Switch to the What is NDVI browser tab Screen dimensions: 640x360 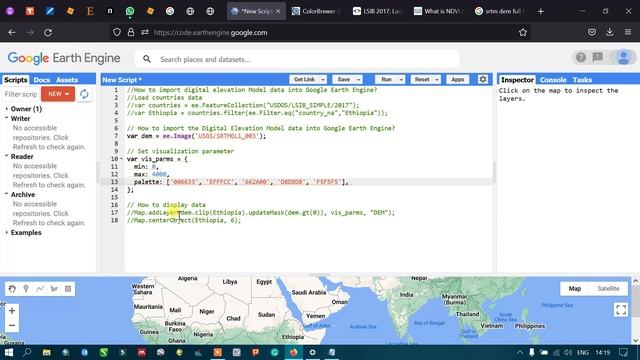[x=439, y=11]
